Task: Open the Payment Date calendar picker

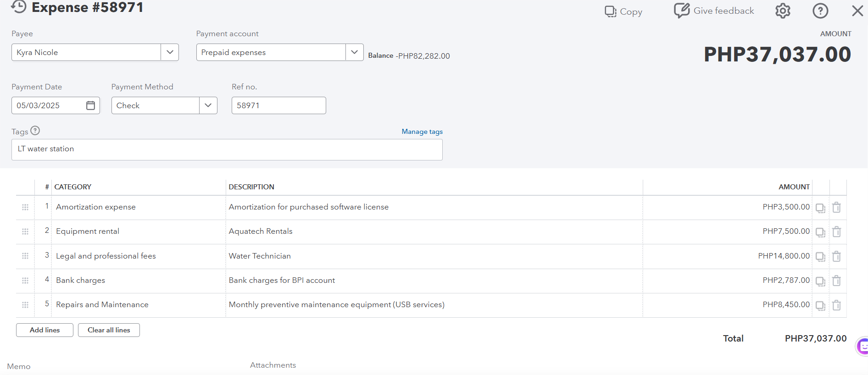Action: (91, 105)
